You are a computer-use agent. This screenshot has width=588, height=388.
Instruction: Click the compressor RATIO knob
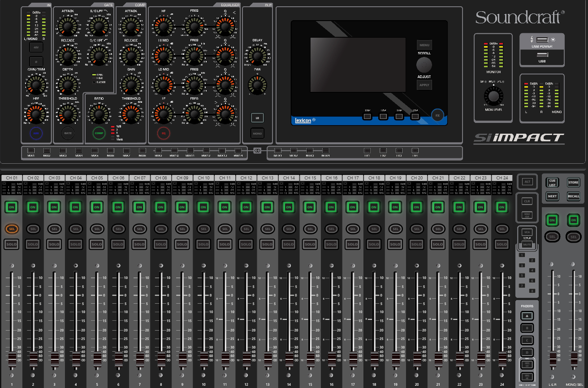tap(99, 114)
